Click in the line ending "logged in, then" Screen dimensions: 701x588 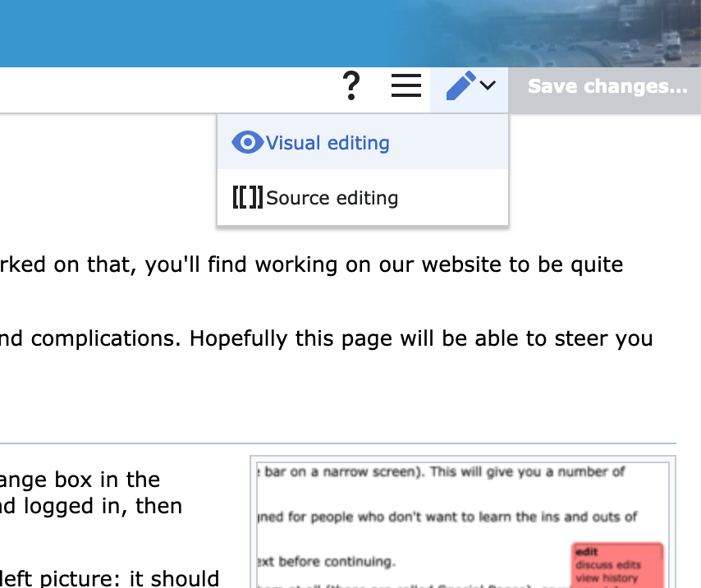90,506
